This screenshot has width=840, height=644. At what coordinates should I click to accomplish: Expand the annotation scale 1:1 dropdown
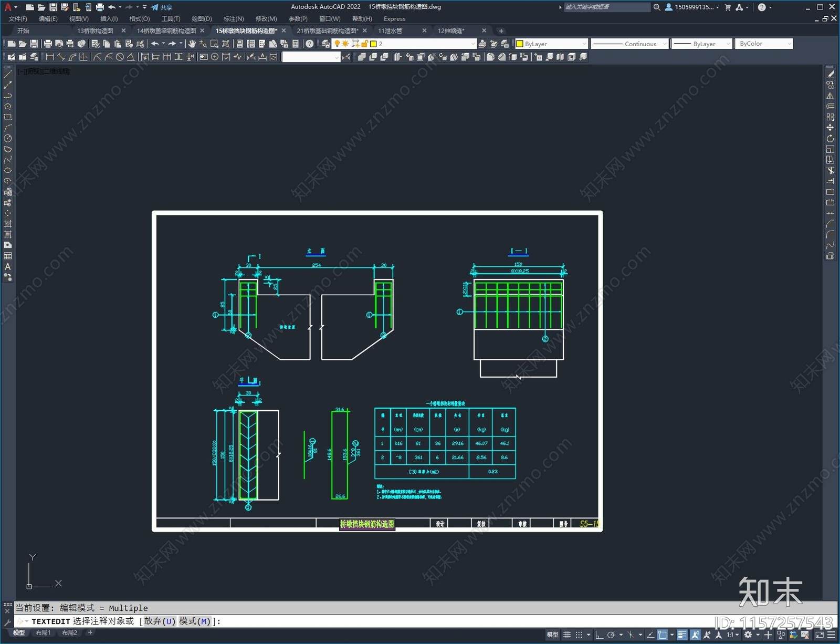[733, 635]
